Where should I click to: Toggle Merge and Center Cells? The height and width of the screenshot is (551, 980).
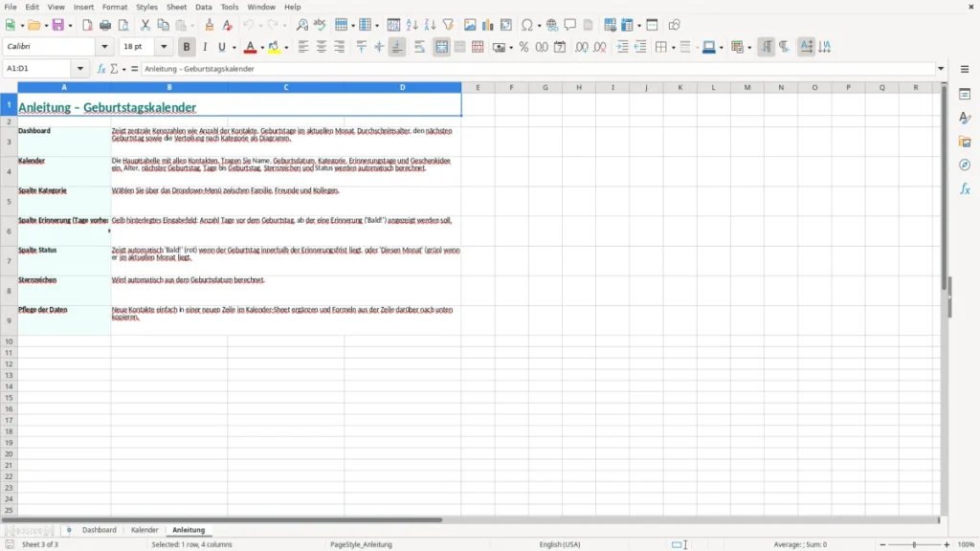click(x=442, y=47)
